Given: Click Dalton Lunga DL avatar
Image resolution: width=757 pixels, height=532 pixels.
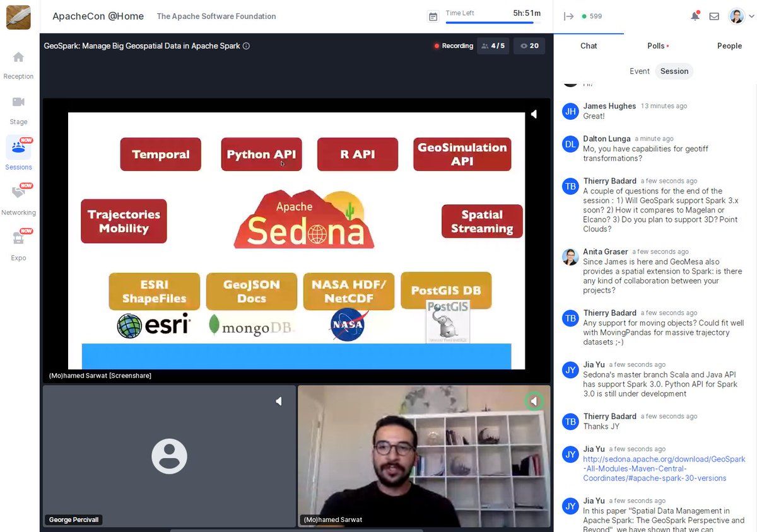Looking at the screenshot, I should (x=570, y=144).
